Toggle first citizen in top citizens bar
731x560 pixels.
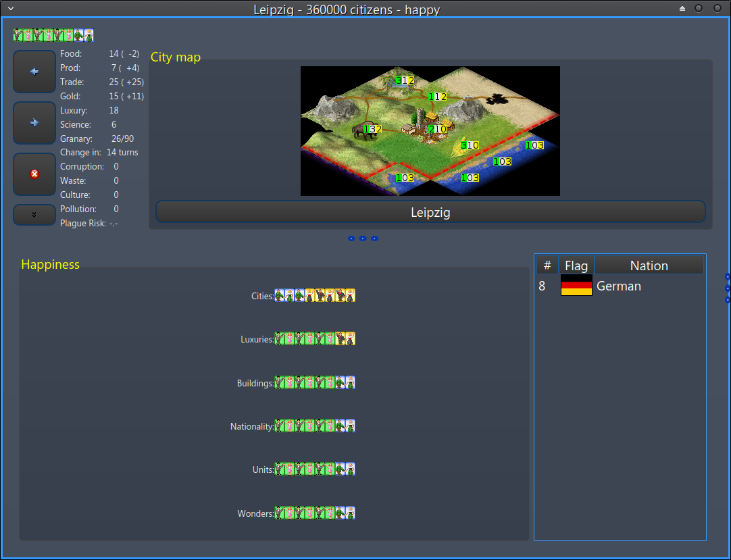point(18,35)
